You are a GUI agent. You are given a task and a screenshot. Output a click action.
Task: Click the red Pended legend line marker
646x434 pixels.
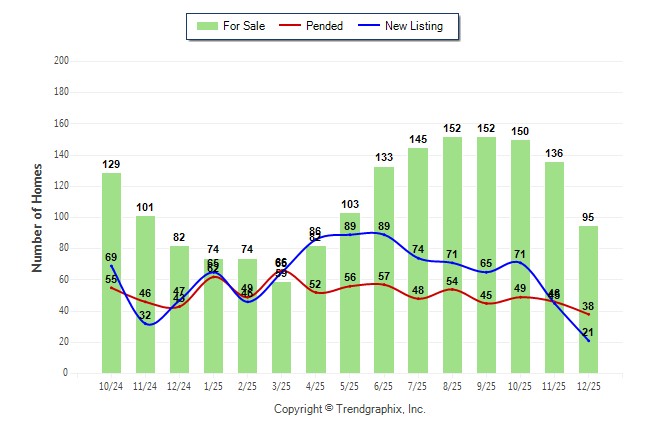[288, 26]
